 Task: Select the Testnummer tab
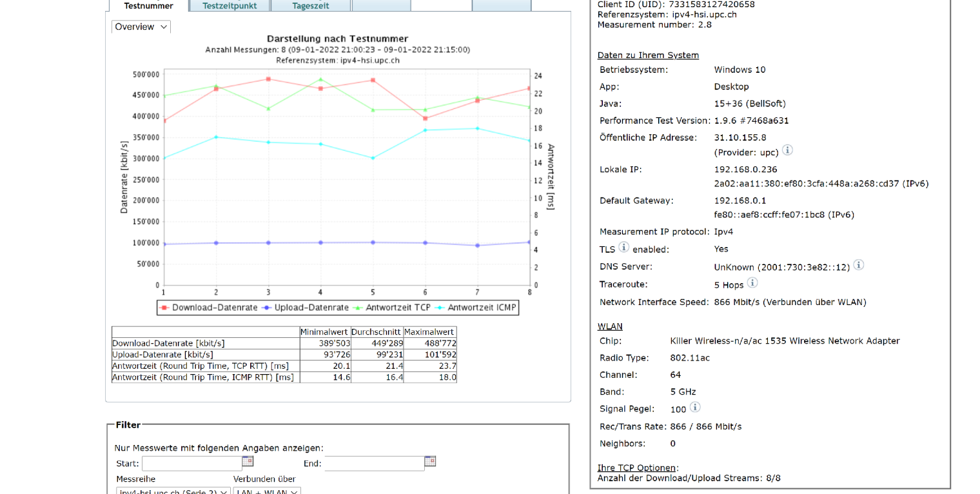pyautogui.click(x=148, y=6)
